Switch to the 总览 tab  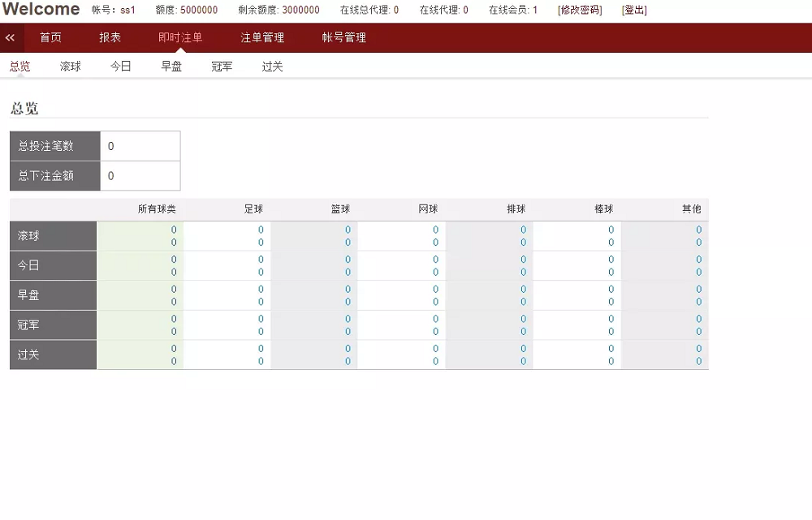point(19,67)
